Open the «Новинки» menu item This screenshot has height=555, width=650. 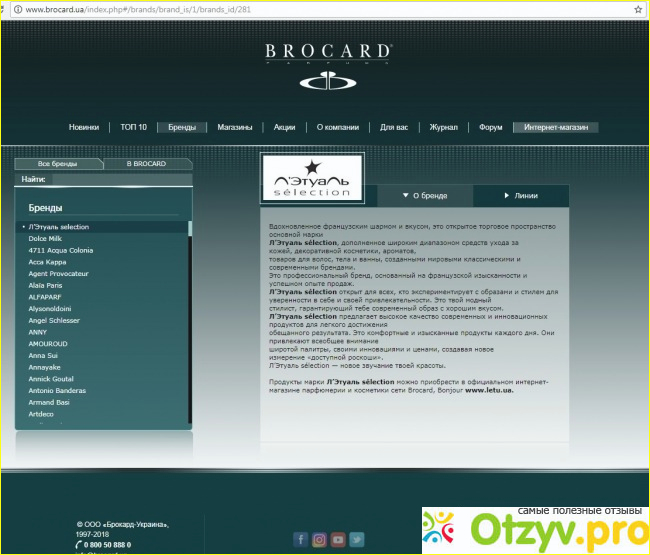[84, 128]
